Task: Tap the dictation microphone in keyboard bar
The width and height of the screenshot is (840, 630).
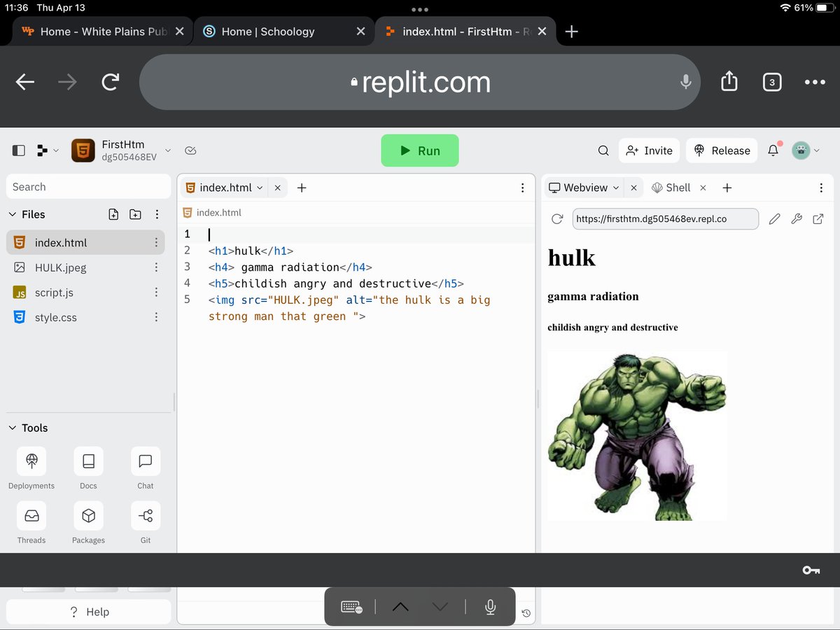Action: click(491, 607)
